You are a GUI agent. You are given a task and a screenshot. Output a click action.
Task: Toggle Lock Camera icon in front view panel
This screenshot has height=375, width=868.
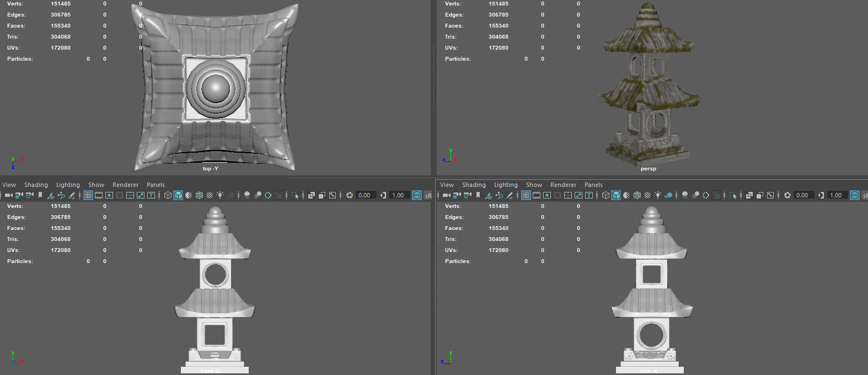[x=19, y=195]
